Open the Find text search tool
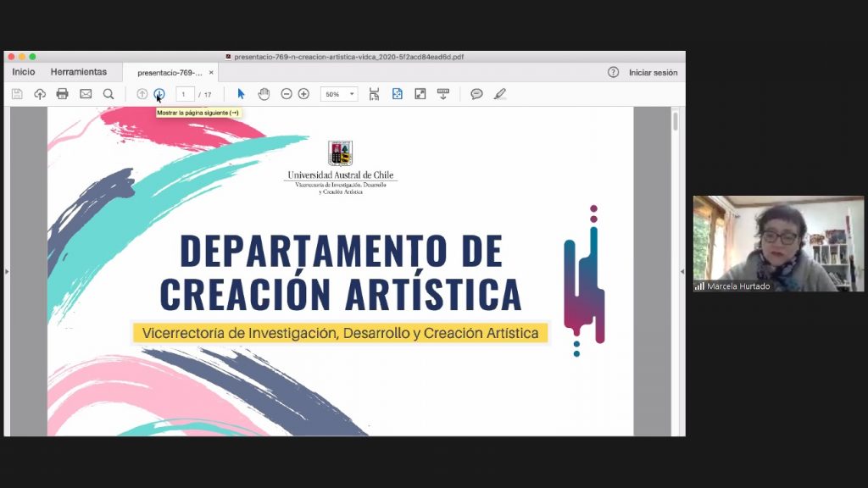Image resolution: width=868 pixels, height=488 pixels. coord(108,94)
